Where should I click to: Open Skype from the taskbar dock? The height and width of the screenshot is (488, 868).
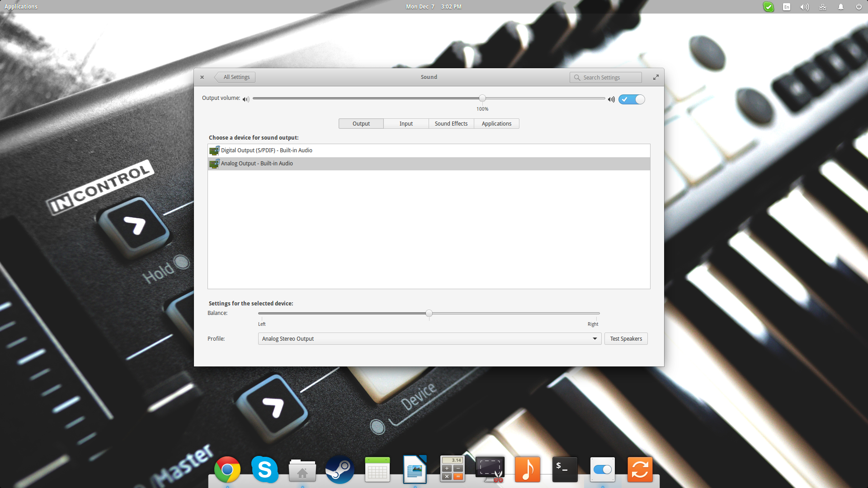[264, 469]
